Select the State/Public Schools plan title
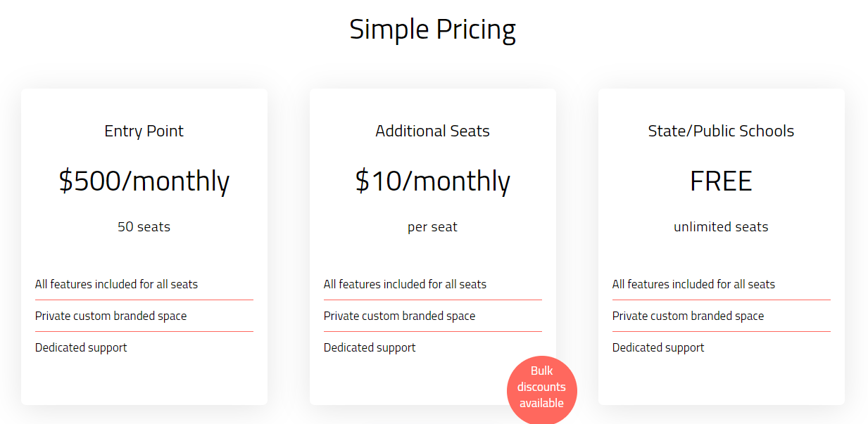The width and height of the screenshot is (868, 424). (721, 131)
